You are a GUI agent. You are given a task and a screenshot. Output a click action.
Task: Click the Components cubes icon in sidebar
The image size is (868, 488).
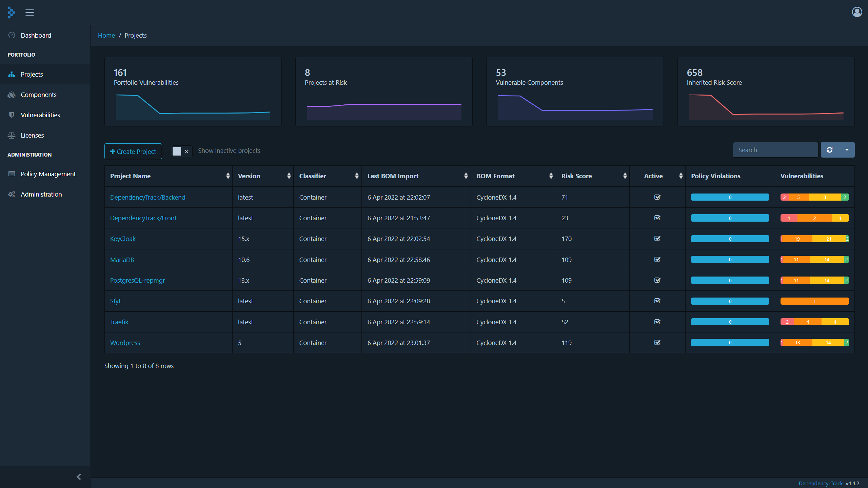pos(12,95)
